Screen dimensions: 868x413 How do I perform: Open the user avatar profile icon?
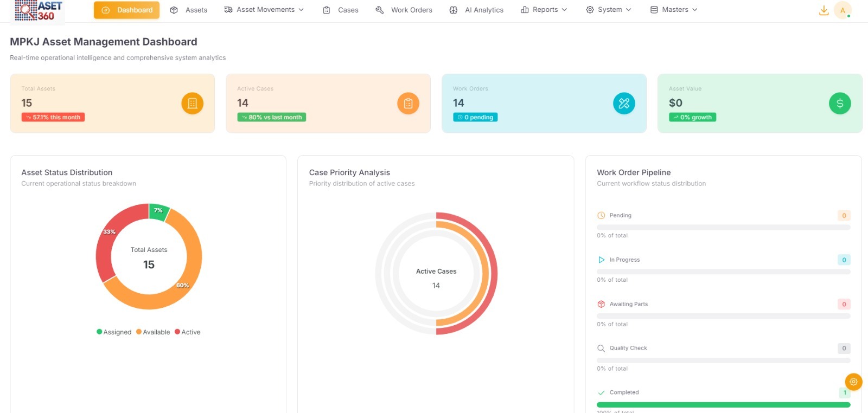coord(843,10)
